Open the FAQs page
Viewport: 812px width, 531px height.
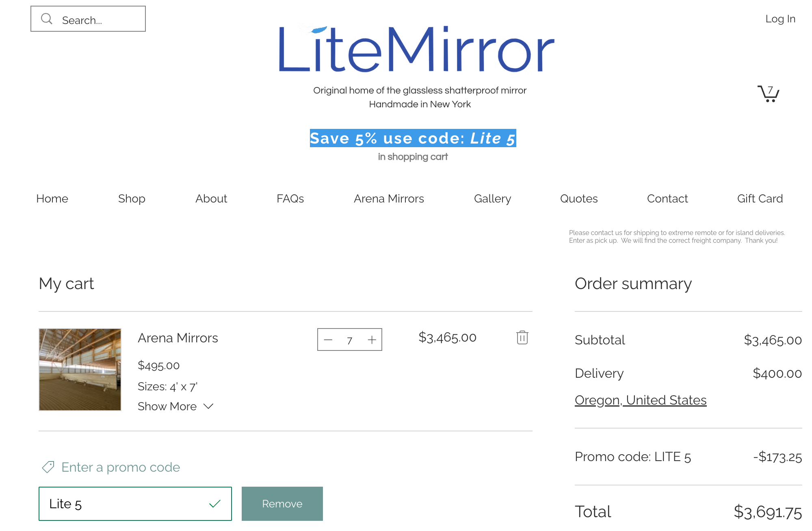[x=290, y=198]
